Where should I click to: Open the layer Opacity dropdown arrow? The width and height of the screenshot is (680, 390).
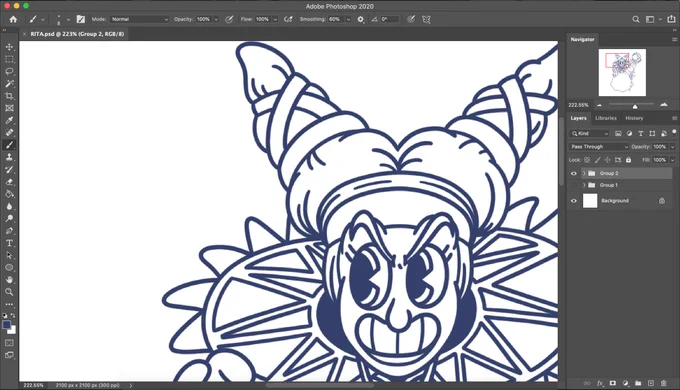pyautogui.click(x=673, y=147)
